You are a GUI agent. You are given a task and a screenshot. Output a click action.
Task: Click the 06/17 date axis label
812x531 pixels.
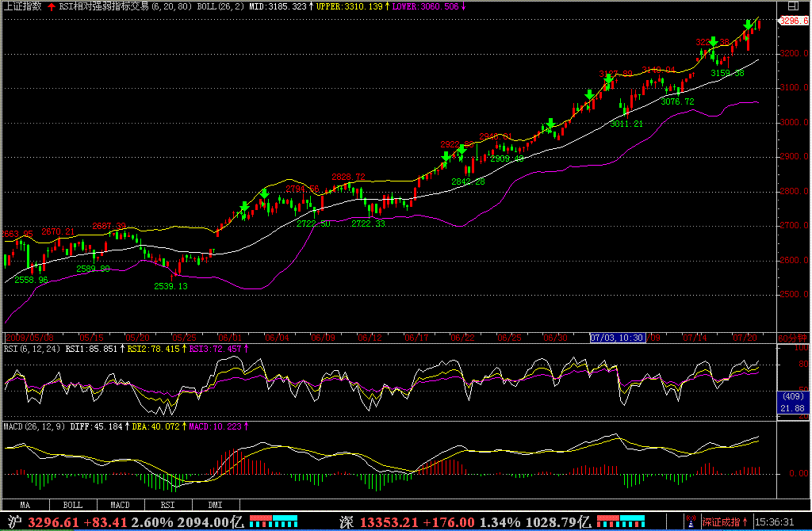point(416,338)
